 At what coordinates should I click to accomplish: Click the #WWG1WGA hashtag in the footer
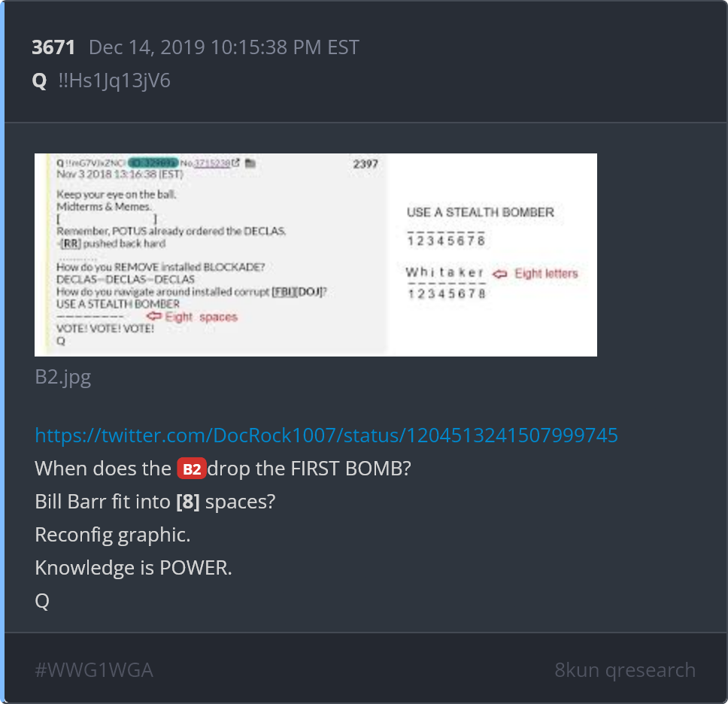tap(94, 670)
